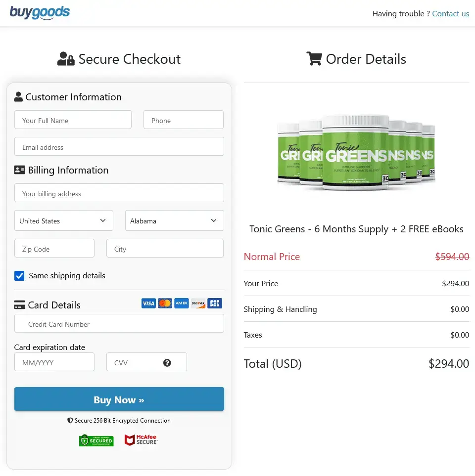Open the Alabama state dropdown

coord(174,220)
